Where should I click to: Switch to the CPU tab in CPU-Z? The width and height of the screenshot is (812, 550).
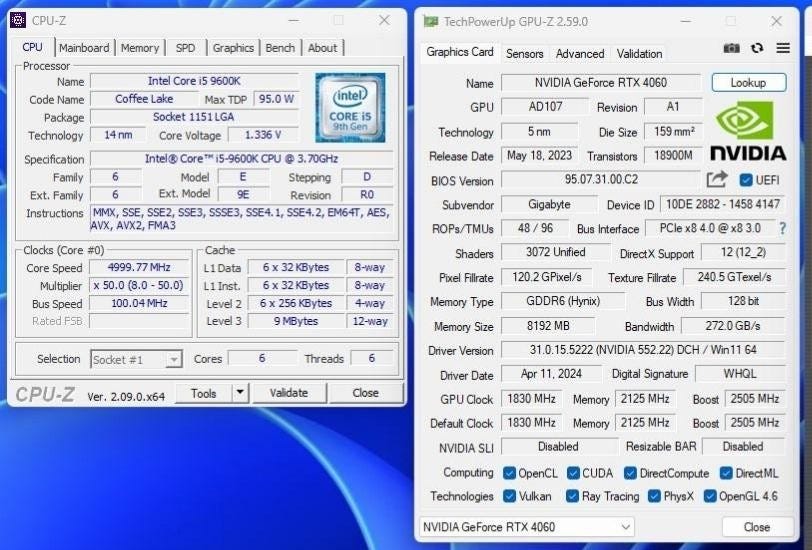click(x=32, y=47)
